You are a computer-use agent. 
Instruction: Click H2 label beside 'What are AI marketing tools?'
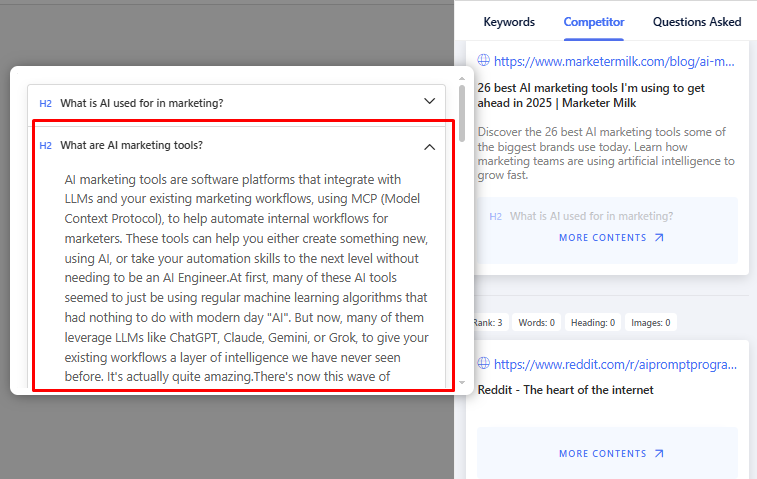[x=45, y=145]
